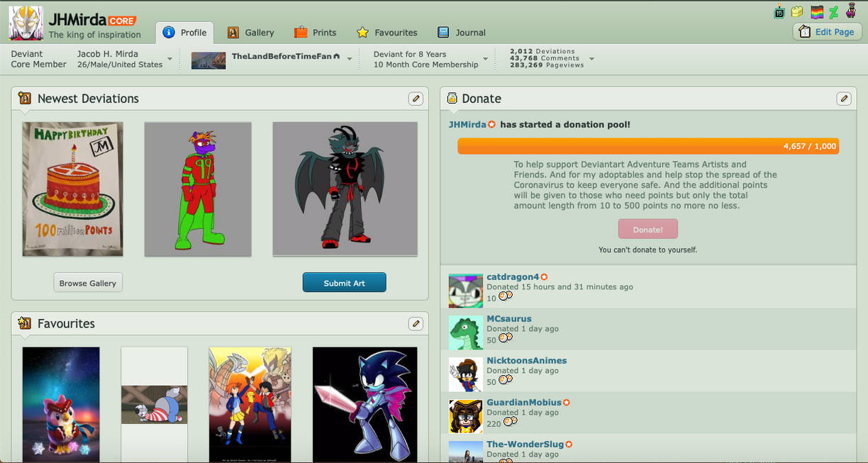Click the green DeviantArt logo badge
Image resolution: width=868 pixels, height=463 pixels.
pos(834,11)
